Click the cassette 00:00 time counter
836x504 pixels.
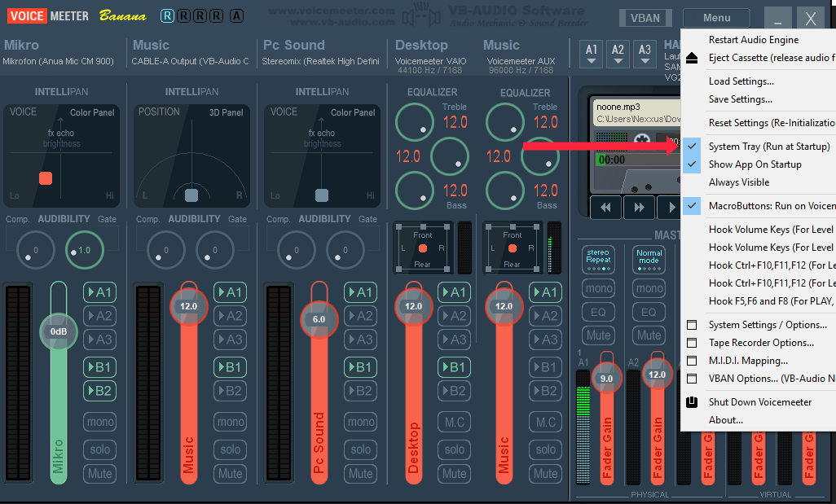611,160
